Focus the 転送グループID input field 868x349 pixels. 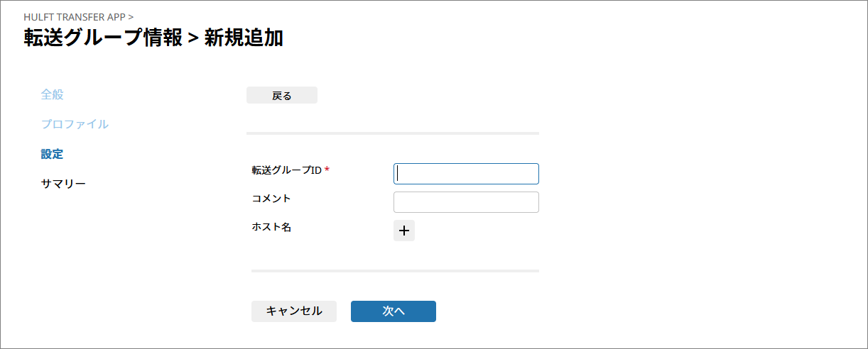466,174
